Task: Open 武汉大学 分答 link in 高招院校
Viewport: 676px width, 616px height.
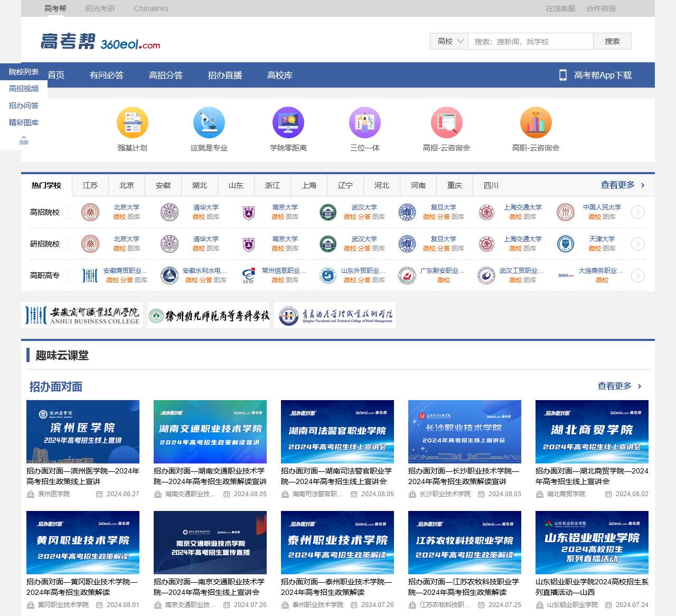Action: [x=364, y=217]
